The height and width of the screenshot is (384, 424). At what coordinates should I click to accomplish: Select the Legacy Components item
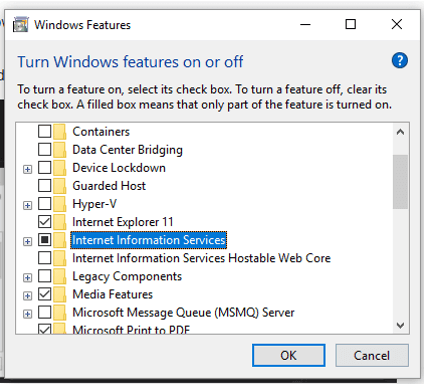[x=127, y=276]
